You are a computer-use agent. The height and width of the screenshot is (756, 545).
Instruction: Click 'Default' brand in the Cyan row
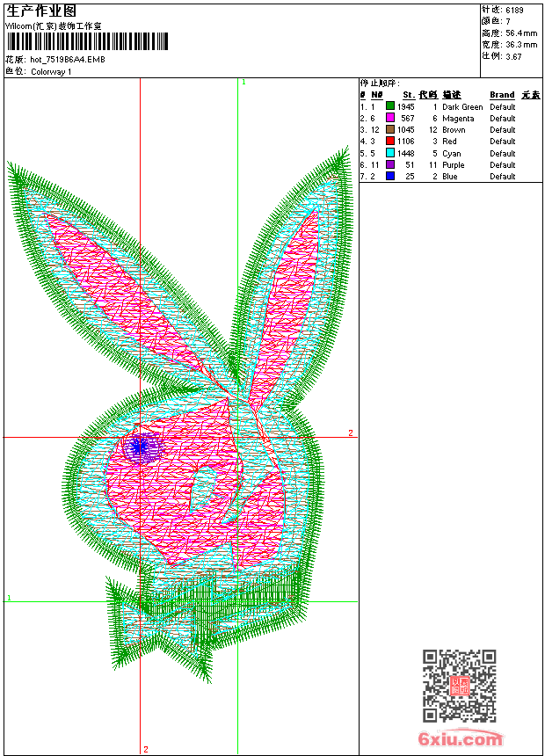503,153
